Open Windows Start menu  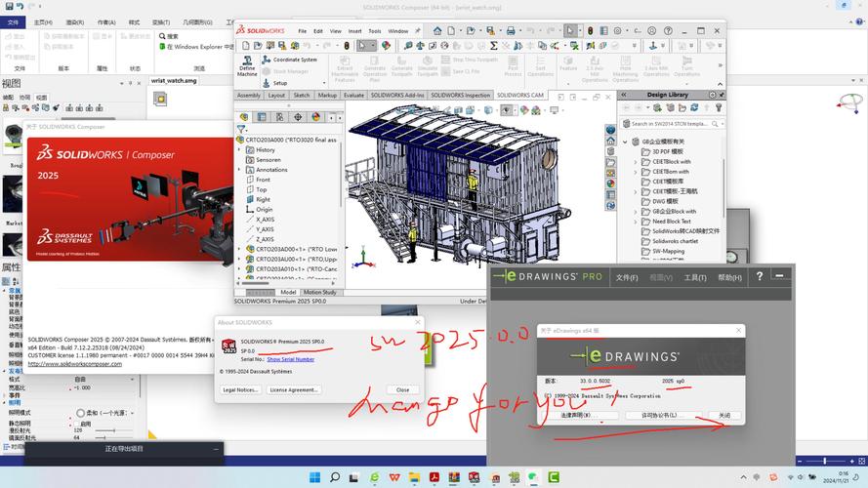click(314, 477)
